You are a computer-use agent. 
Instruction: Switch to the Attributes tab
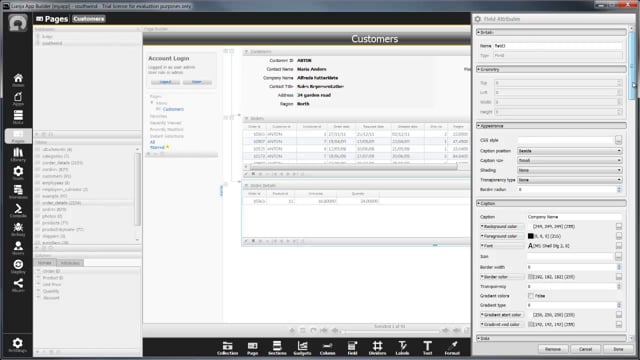point(70,263)
